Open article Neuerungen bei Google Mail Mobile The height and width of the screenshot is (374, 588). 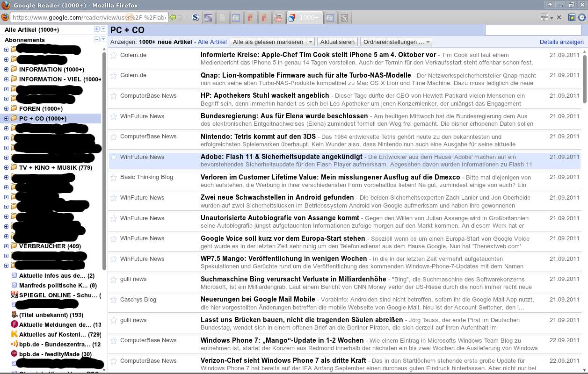click(258, 299)
